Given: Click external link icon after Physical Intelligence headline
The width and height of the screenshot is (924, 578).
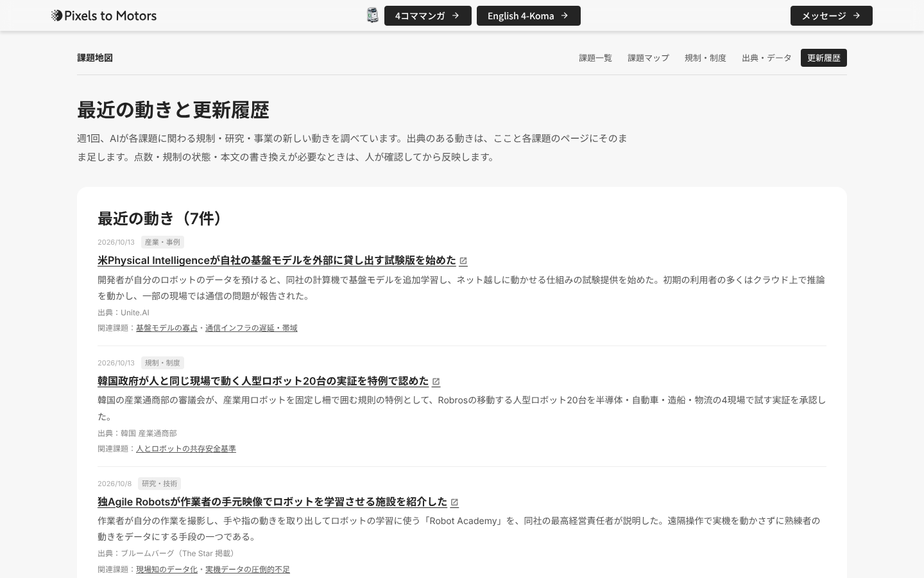Looking at the screenshot, I should [463, 261].
